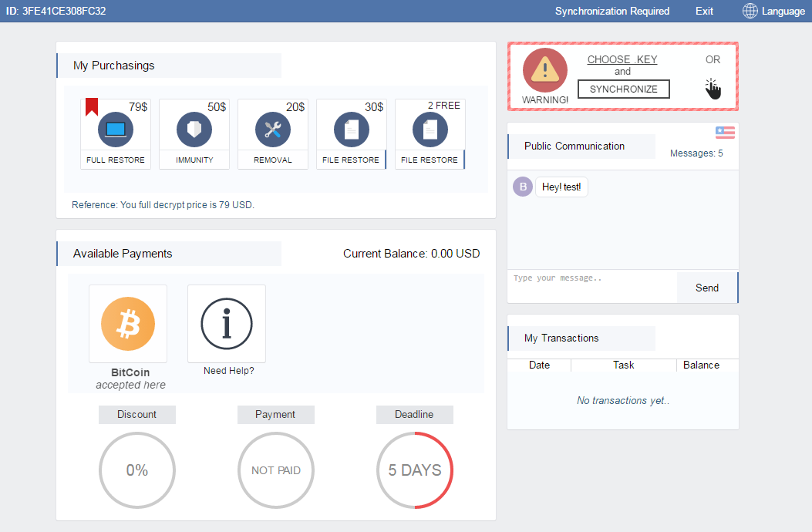Select the Full Restore laptop icon
The image size is (812, 532).
pos(116,130)
